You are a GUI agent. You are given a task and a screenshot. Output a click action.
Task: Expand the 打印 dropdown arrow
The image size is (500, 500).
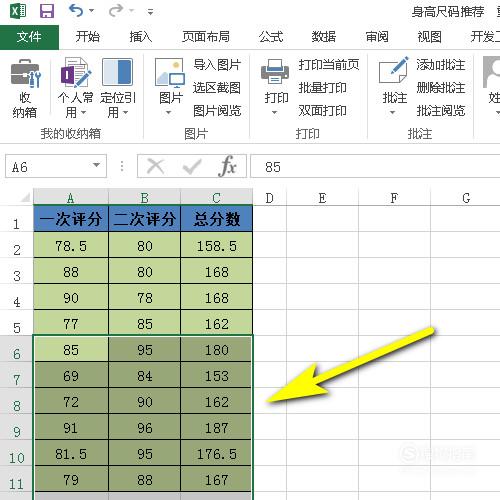(274, 113)
